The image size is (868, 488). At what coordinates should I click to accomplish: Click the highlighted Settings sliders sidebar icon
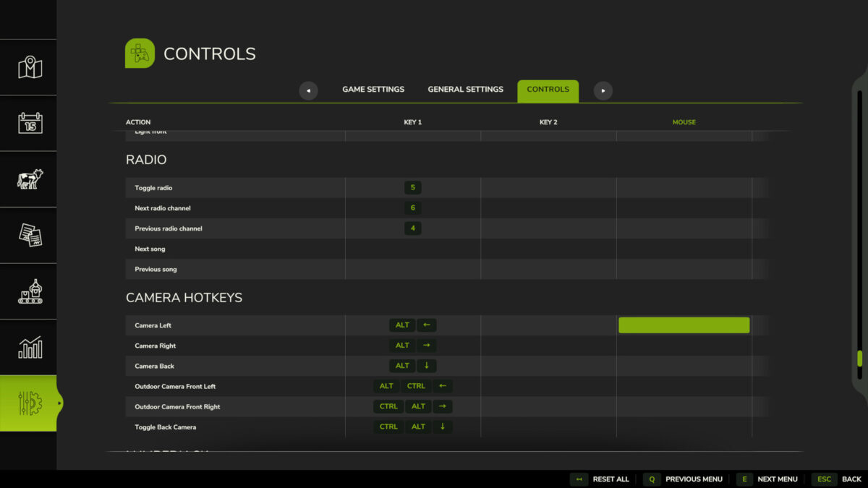(28, 403)
